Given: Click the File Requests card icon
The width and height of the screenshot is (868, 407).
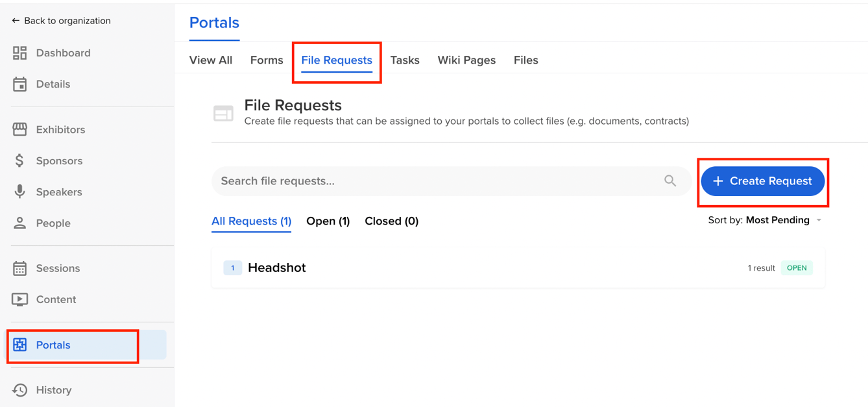Looking at the screenshot, I should [223, 113].
